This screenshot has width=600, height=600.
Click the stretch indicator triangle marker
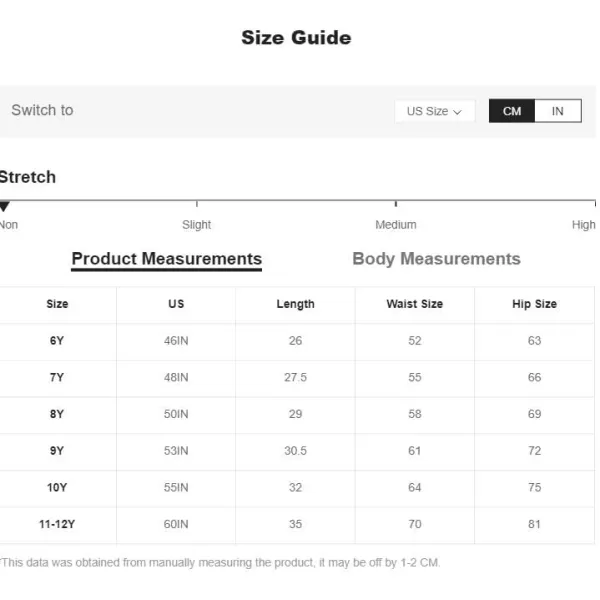(4, 206)
